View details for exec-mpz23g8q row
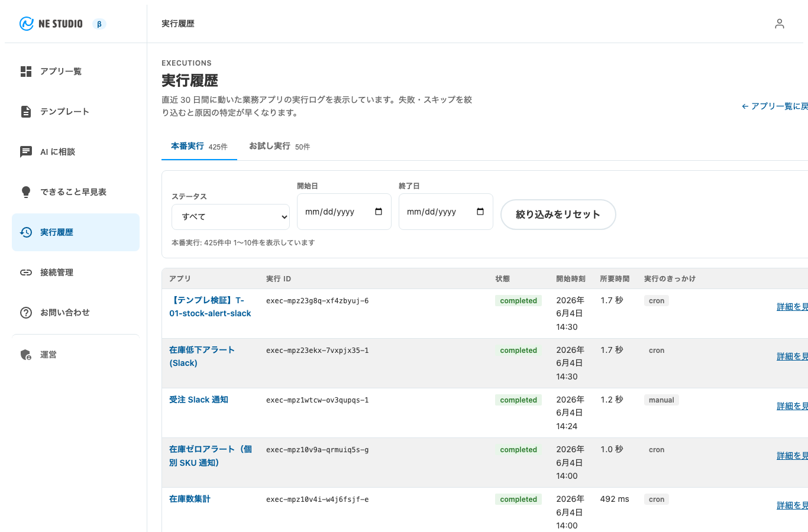 (x=793, y=307)
